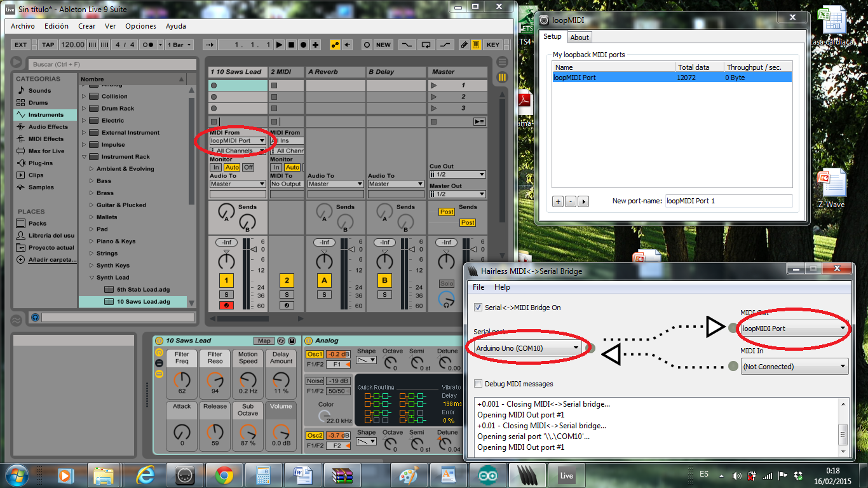
Task: Expand the Collision instrument folder
Action: (x=83, y=97)
